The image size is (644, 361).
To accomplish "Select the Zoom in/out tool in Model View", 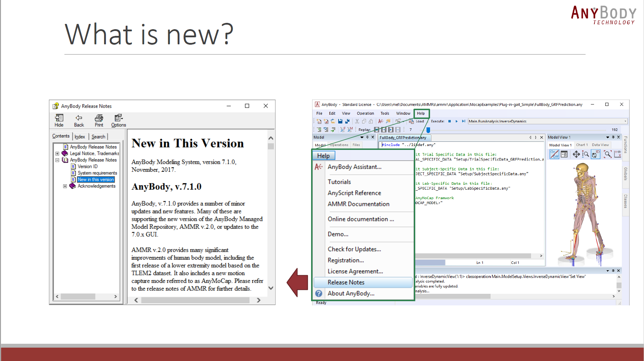I will [585, 154].
